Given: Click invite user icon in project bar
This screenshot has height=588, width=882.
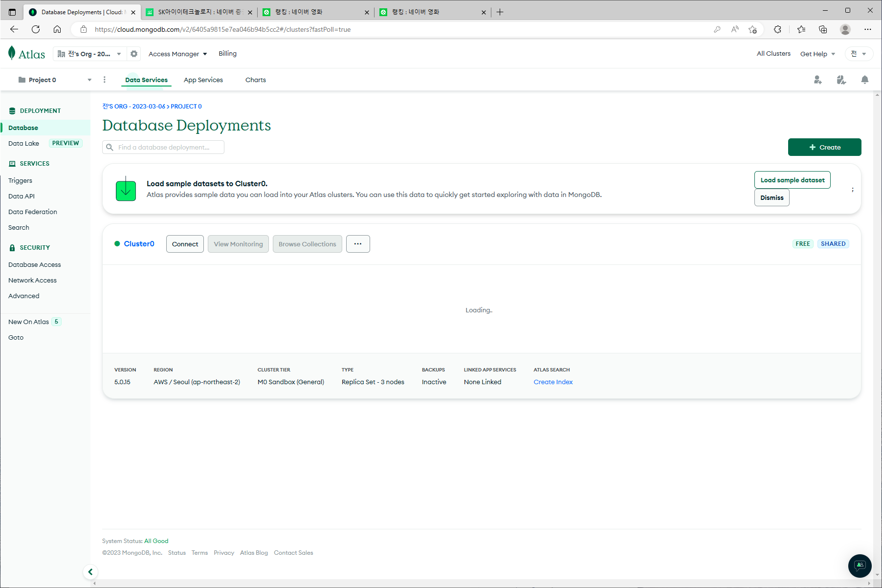Looking at the screenshot, I should coord(817,80).
